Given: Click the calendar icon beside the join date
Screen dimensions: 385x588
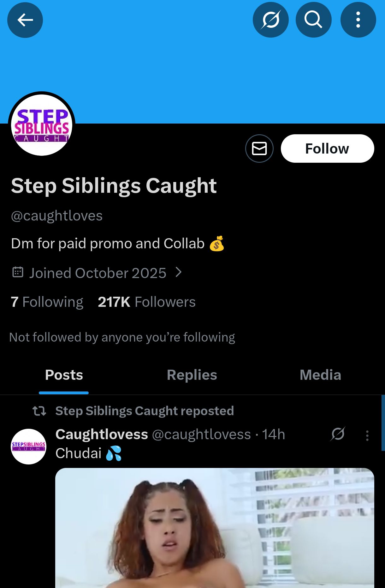Looking at the screenshot, I should click(18, 272).
